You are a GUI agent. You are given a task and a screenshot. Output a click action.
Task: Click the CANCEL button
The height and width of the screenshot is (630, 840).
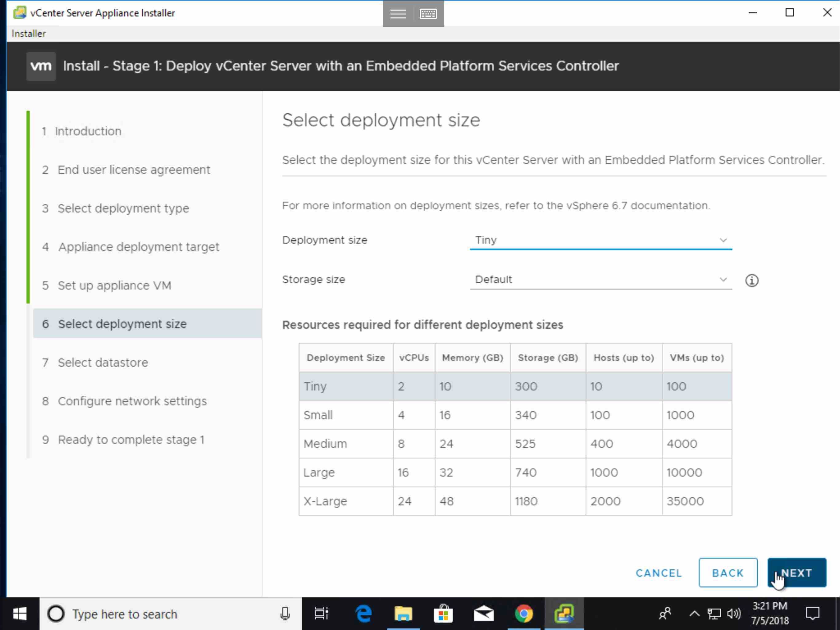click(659, 572)
